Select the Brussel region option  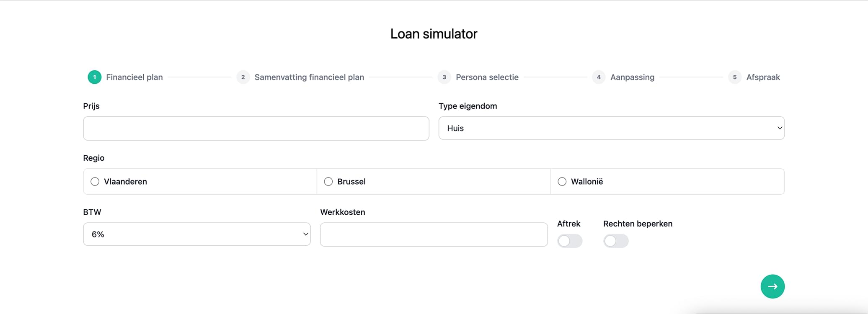pyautogui.click(x=328, y=181)
